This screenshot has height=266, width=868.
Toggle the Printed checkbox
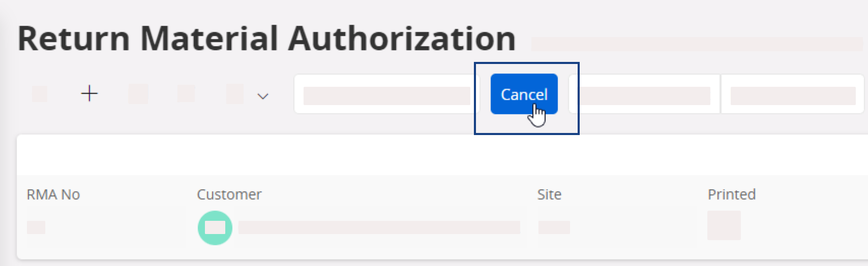(x=724, y=225)
